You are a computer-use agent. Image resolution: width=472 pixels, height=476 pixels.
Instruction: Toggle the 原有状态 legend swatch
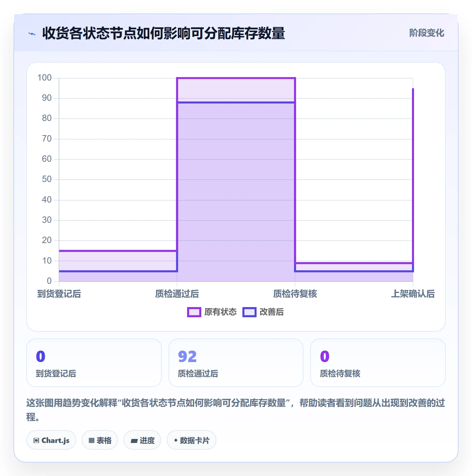194,312
